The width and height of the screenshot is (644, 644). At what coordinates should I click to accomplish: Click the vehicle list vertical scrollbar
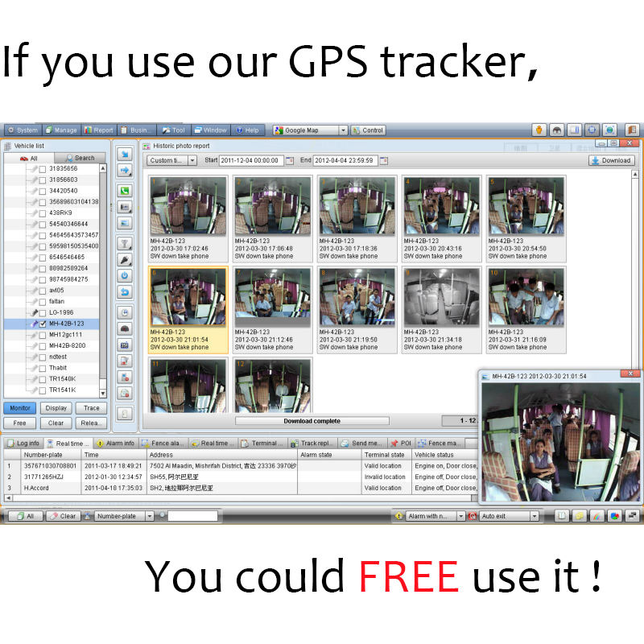click(x=103, y=280)
